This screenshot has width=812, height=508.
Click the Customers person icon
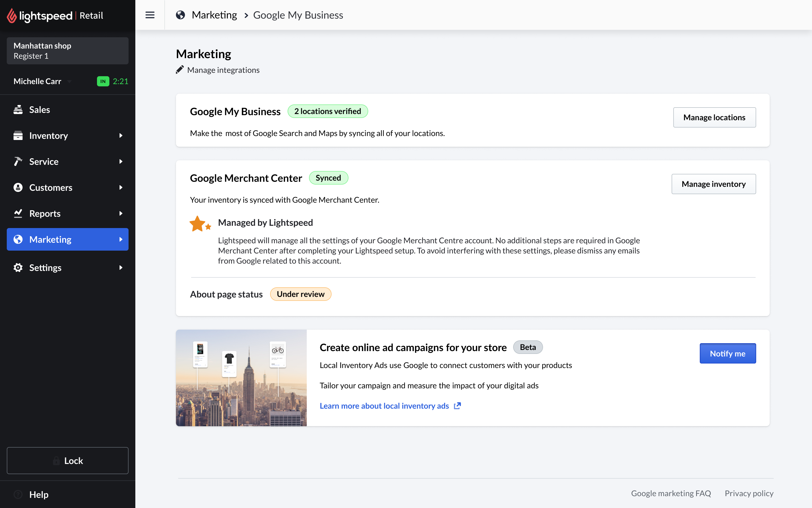18,187
